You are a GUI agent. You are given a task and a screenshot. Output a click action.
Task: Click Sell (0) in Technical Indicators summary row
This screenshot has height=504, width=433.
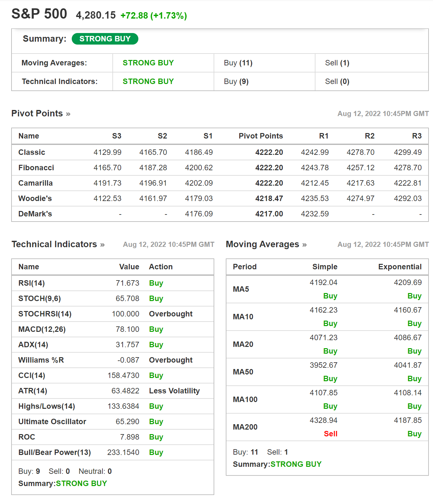coord(337,81)
